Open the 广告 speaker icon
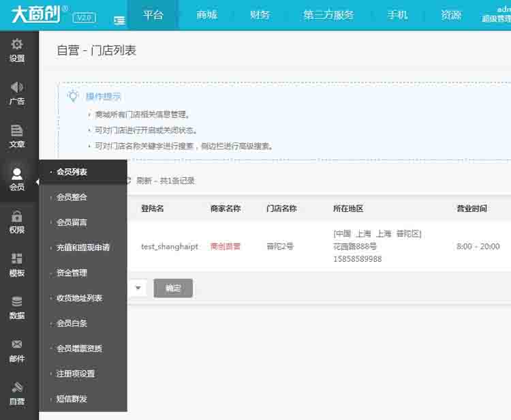This screenshot has width=511, height=420. 17,88
